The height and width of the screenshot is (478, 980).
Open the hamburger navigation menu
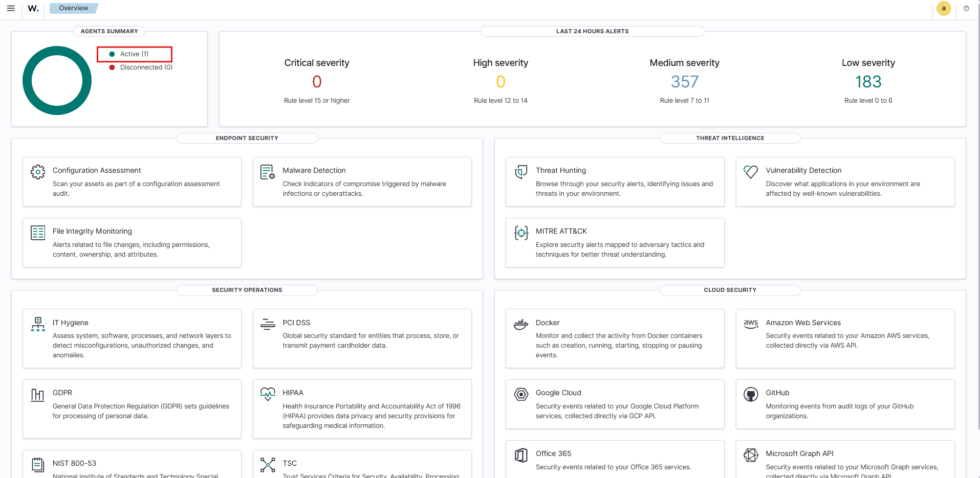[x=11, y=8]
